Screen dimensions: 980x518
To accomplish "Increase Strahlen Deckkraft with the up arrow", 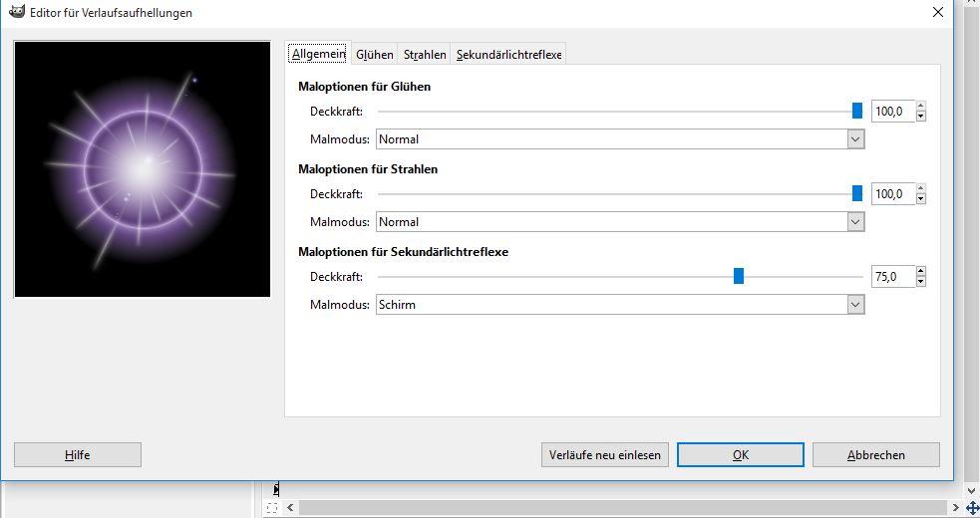I will [x=920, y=188].
